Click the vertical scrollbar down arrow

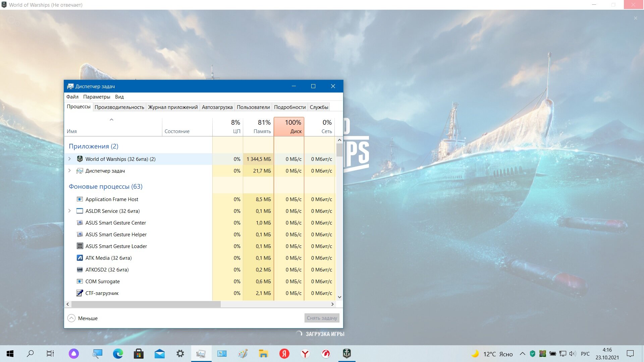pyautogui.click(x=339, y=297)
